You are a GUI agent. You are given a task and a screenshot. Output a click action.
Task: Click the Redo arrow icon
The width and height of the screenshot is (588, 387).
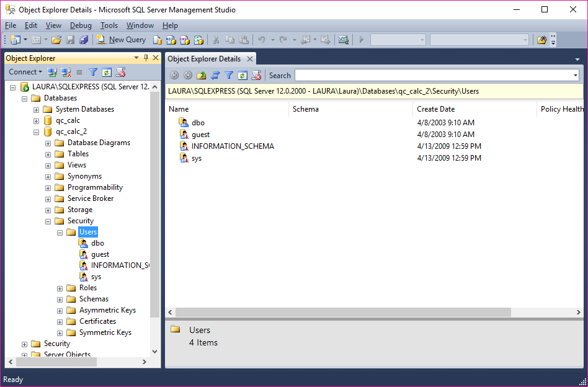click(x=283, y=39)
